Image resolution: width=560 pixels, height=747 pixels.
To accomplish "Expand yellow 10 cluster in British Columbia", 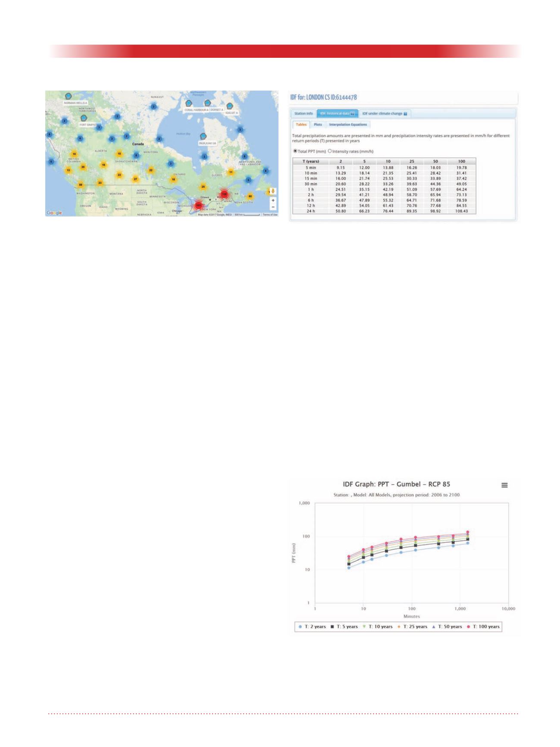I will coord(74,154).
